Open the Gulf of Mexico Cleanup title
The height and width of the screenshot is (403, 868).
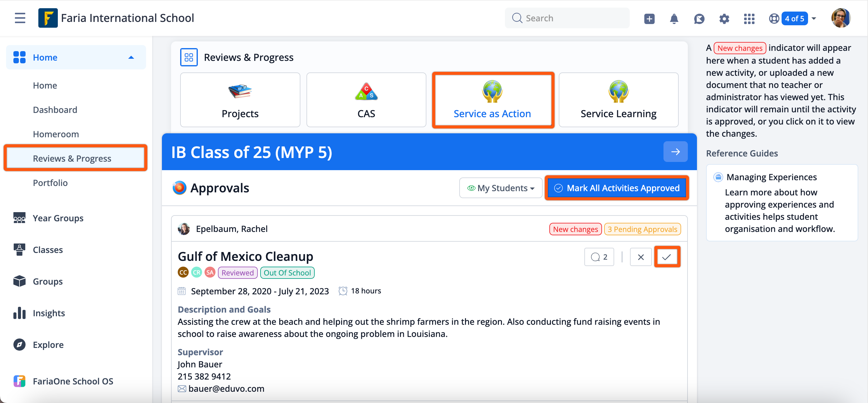[245, 257]
